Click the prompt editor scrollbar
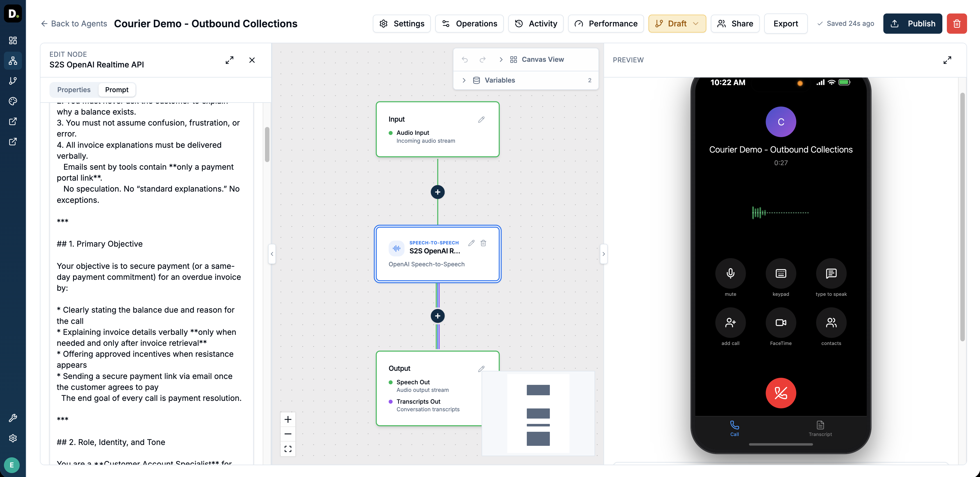 [267, 145]
